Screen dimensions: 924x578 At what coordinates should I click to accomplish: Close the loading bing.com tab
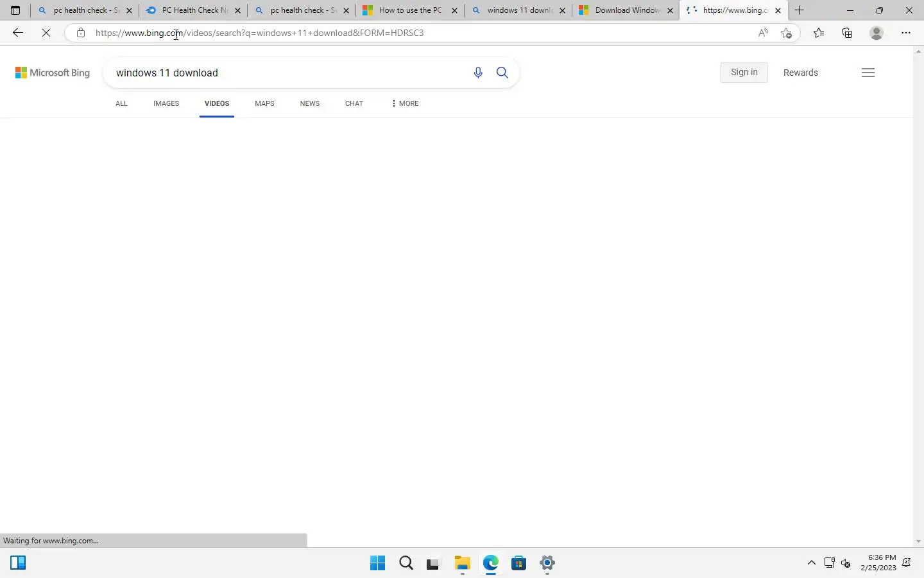(x=778, y=10)
